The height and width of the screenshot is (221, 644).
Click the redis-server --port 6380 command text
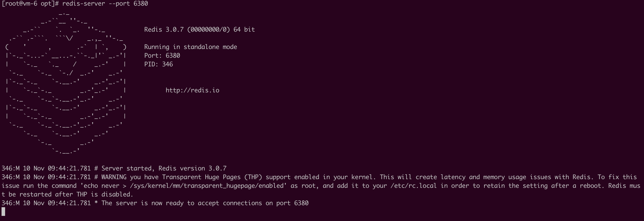105,4
